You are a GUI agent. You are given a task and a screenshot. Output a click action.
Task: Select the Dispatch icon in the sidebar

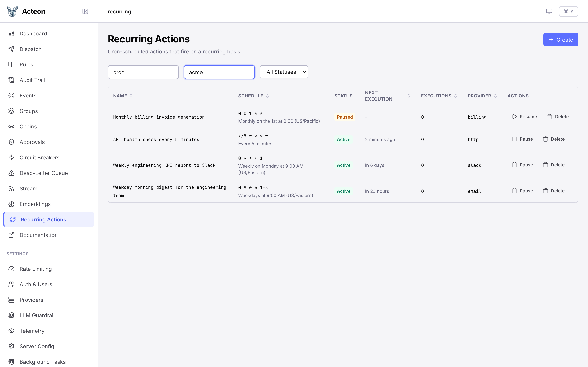11,49
